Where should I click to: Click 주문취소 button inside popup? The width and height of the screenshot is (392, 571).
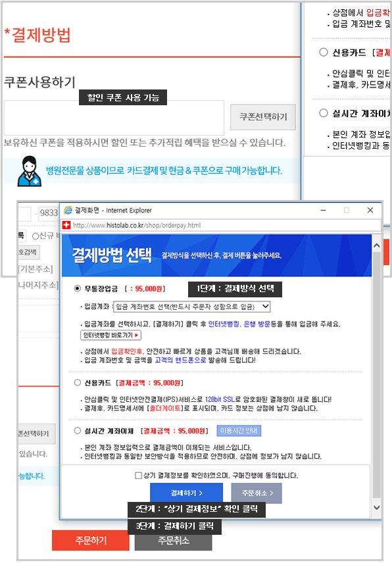pyautogui.click(x=257, y=493)
